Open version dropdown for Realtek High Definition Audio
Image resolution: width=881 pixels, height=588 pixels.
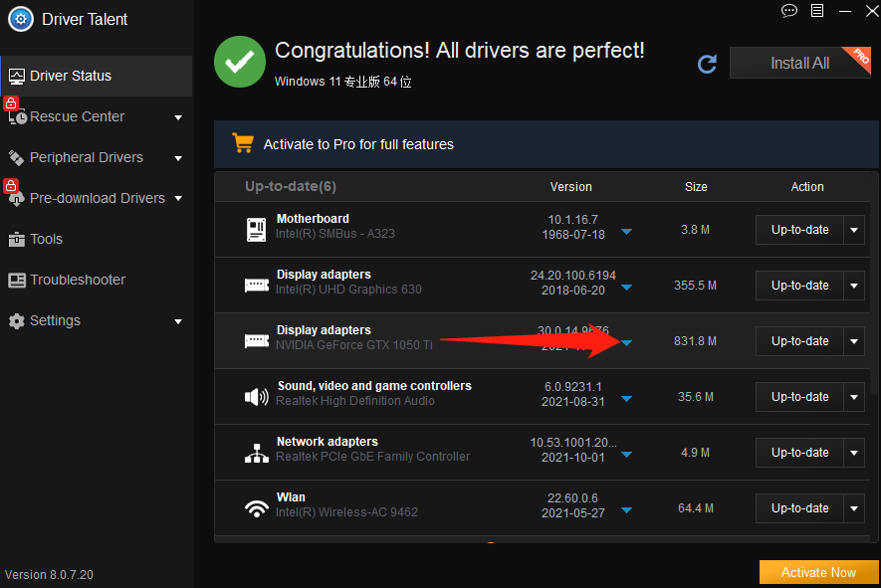tap(626, 399)
